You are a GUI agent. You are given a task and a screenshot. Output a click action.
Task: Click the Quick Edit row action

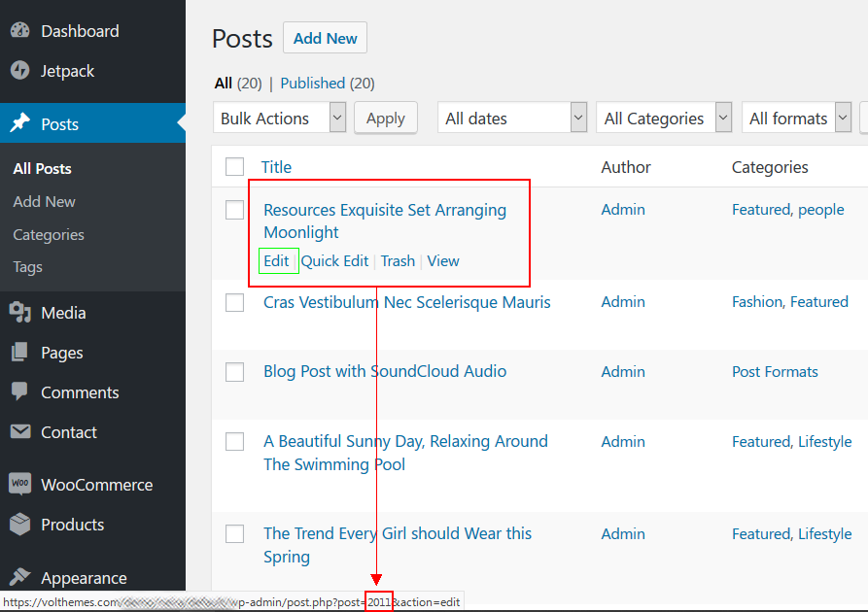point(334,260)
